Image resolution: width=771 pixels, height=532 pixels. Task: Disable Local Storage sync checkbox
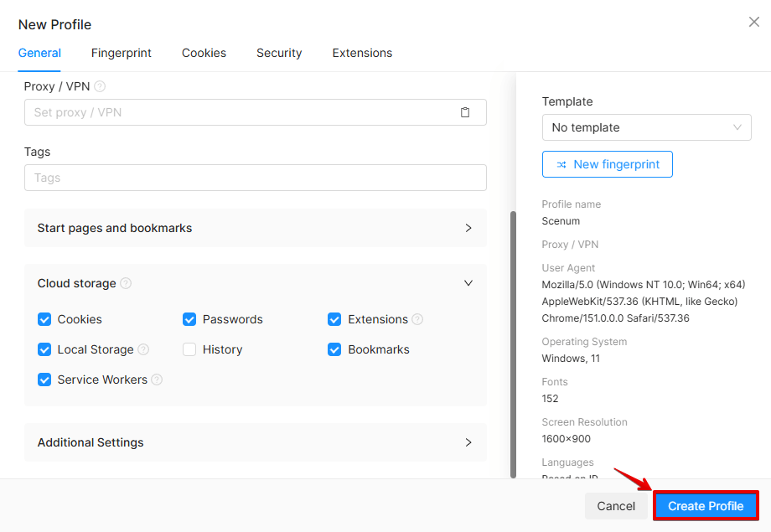[x=44, y=349]
